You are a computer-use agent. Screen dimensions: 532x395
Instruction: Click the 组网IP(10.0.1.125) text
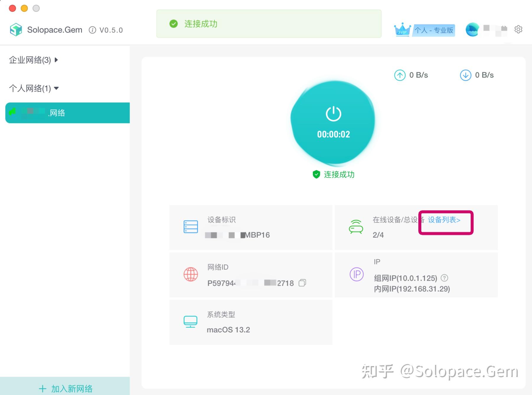(x=405, y=278)
